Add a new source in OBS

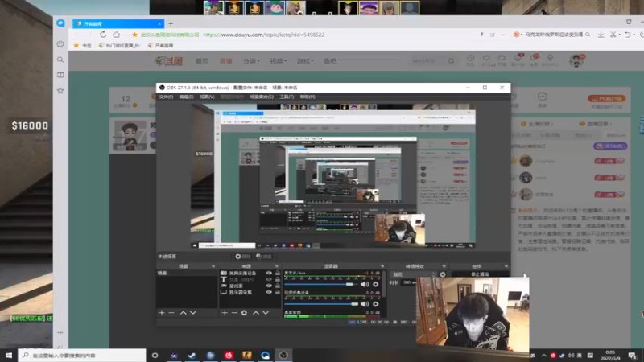[225, 313]
